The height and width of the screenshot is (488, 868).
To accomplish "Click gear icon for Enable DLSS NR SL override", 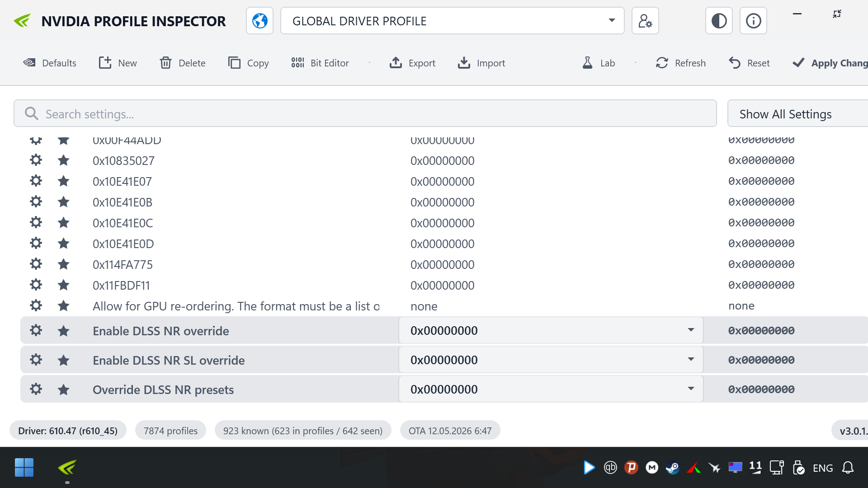I will pyautogui.click(x=36, y=360).
